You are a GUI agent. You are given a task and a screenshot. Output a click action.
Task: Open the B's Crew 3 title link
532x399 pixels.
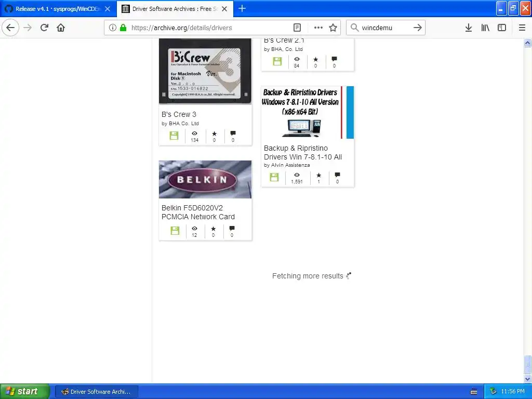(179, 114)
